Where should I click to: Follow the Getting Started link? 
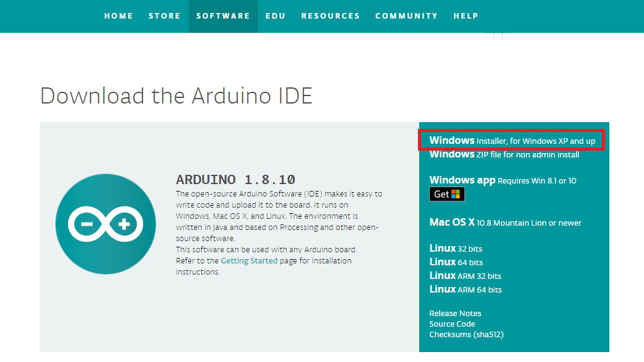click(x=249, y=260)
